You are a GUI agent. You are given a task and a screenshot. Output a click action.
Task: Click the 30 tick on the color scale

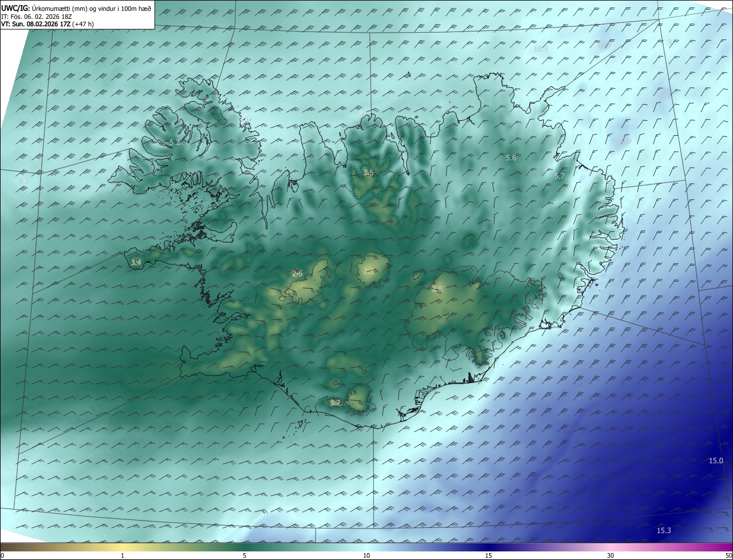pyautogui.click(x=610, y=555)
